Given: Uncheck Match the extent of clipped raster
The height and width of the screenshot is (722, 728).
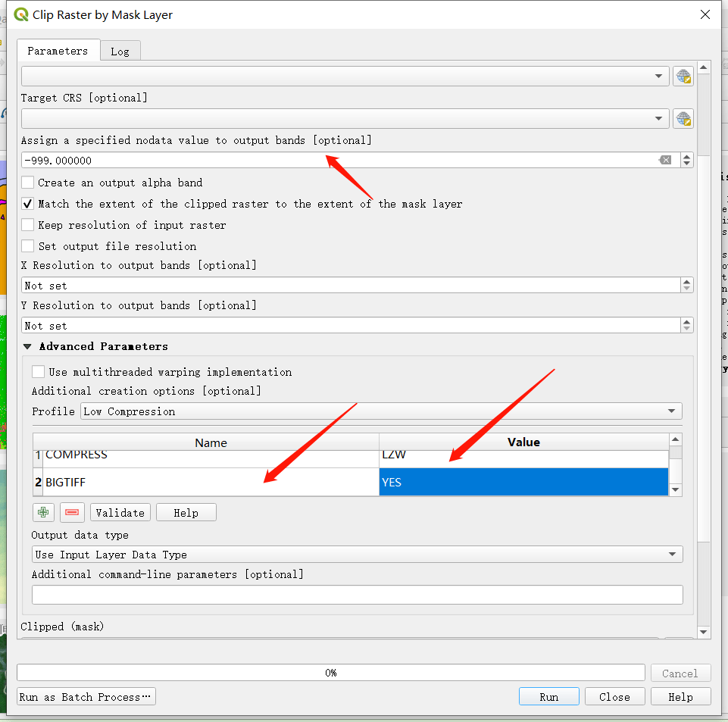Looking at the screenshot, I should tap(28, 204).
